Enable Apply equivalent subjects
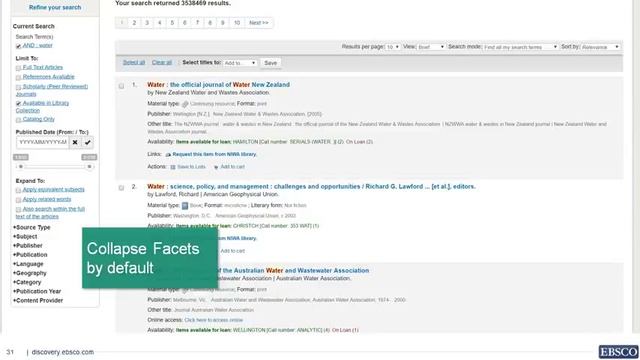Screen dimensions: 640x360 pos(18,190)
